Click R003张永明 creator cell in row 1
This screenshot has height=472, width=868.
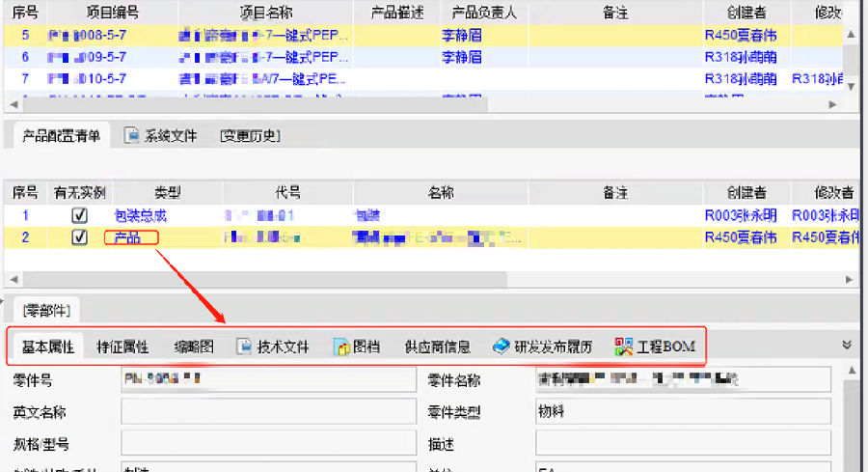(741, 215)
